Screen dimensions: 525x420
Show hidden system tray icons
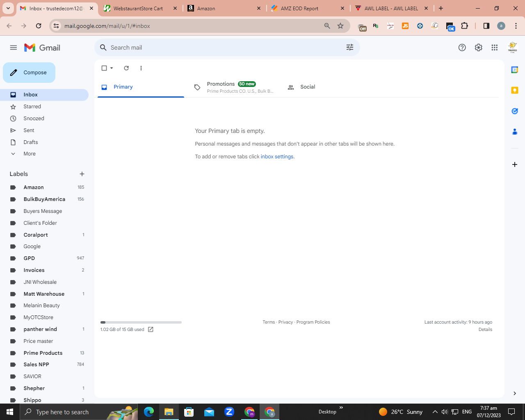pos(435,412)
